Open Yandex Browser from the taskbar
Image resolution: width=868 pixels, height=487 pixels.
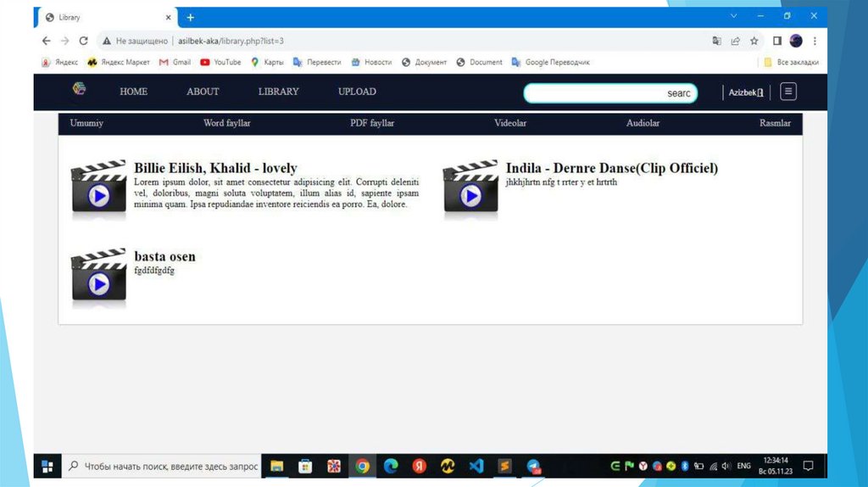click(419, 467)
